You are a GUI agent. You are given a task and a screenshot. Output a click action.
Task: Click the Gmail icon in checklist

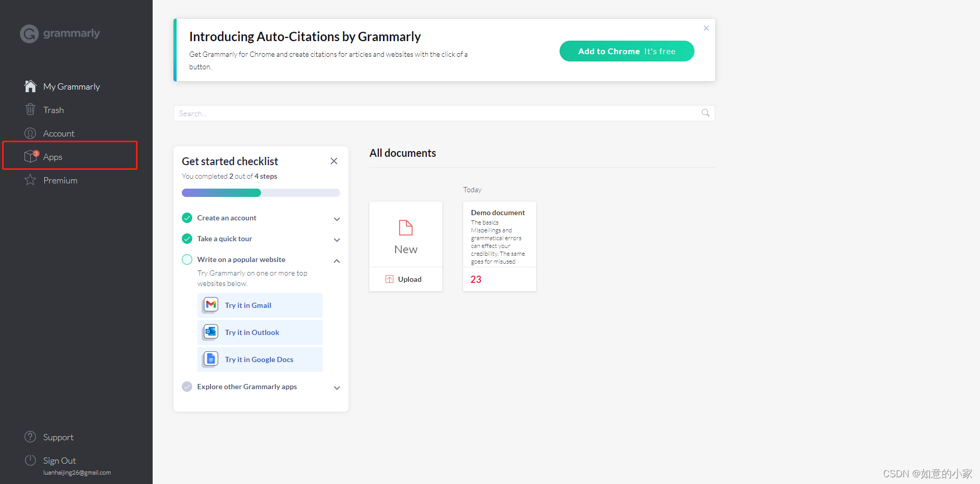(x=211, y=305)
